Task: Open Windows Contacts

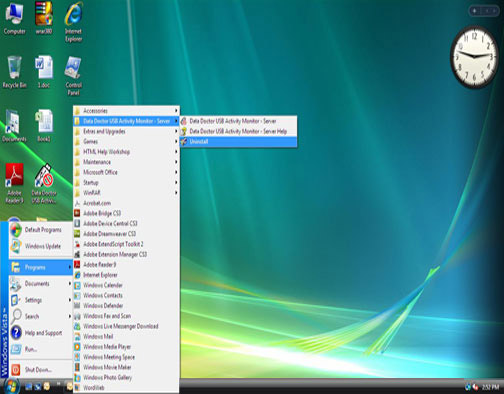Action: click(x=126, y=295)
